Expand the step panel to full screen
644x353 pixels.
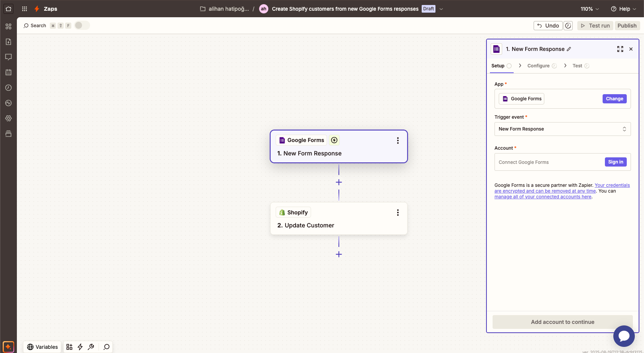[620, 49]
